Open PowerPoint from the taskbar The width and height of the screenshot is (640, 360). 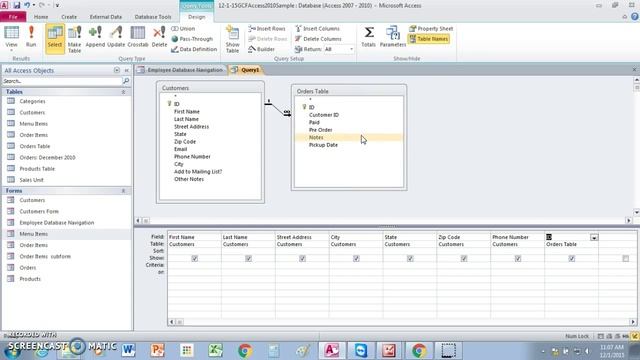[157, 350]
